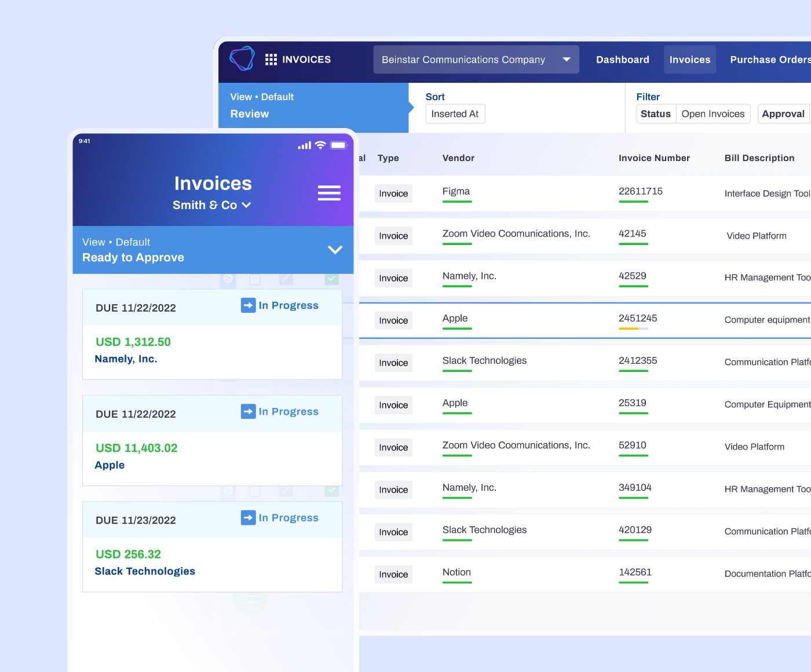Screen dimensions: 811x672
Task: Tap the battery icon in mobile status bar
Action: (x=339, y=145)
